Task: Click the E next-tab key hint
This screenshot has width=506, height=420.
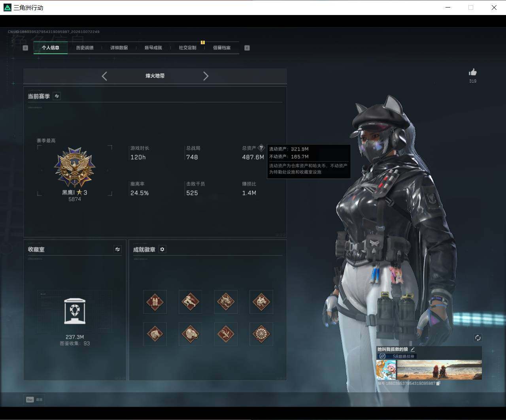Action: pos(247,48)
